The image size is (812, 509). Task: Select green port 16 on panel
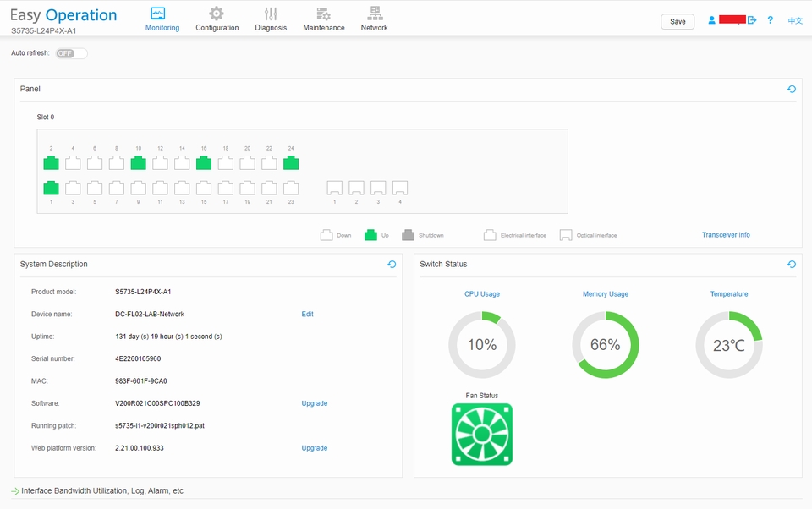point(204,162)
